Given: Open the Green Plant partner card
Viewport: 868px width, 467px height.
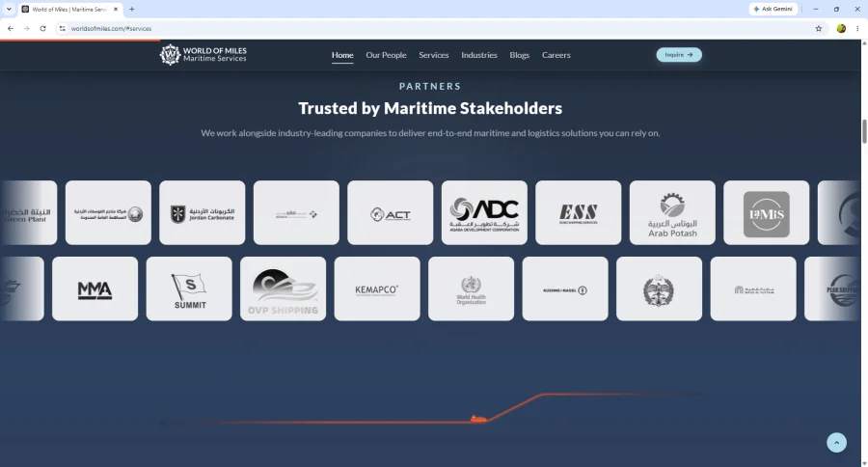Looking at the screenshot, I should pos(28,212).
